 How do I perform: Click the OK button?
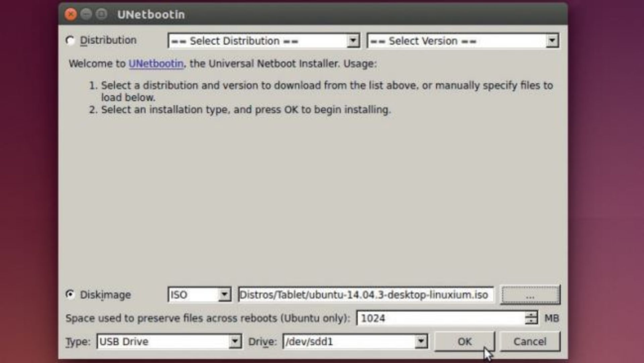point(465,342)
